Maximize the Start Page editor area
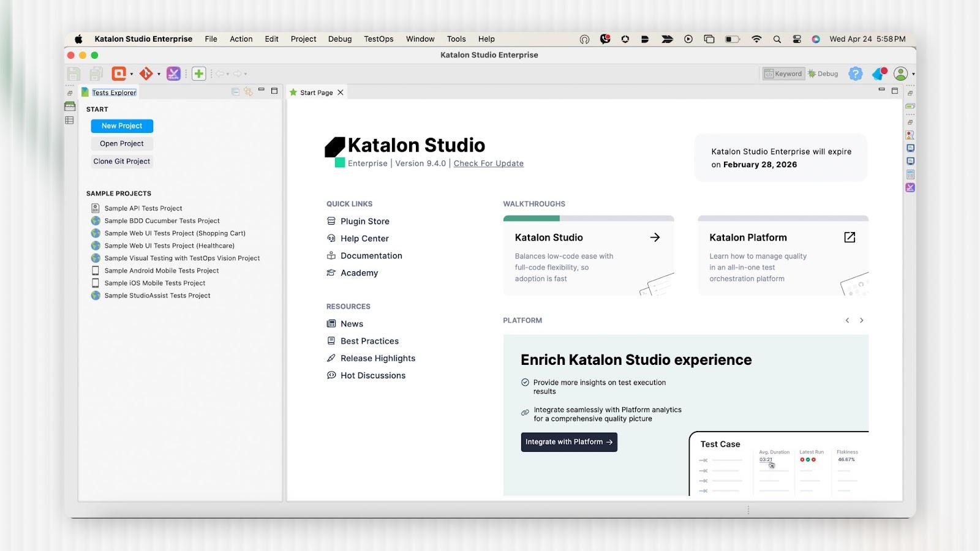Screen dimensions: 980x551 895,91
